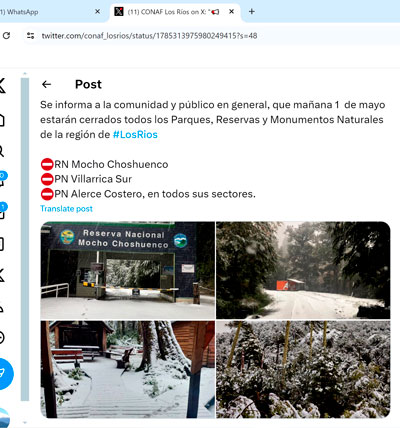Open a new browser tab
400x428 pixels.
coord(252,12)
